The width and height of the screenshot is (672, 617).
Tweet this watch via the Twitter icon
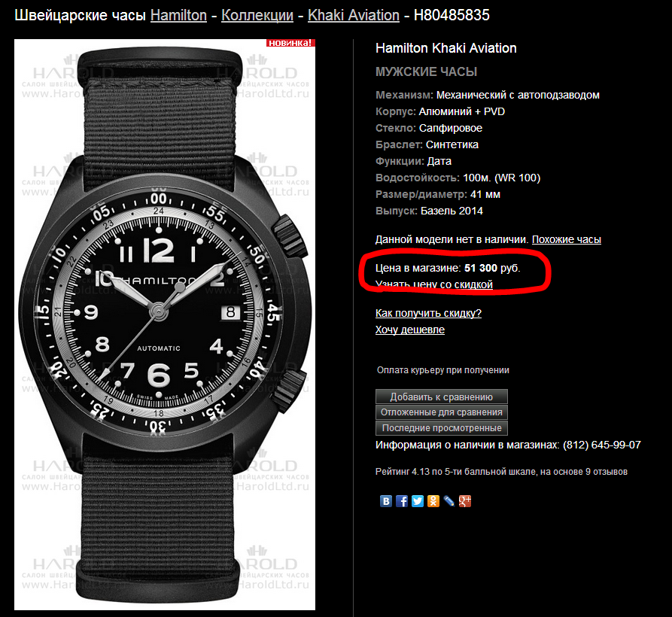418,501
